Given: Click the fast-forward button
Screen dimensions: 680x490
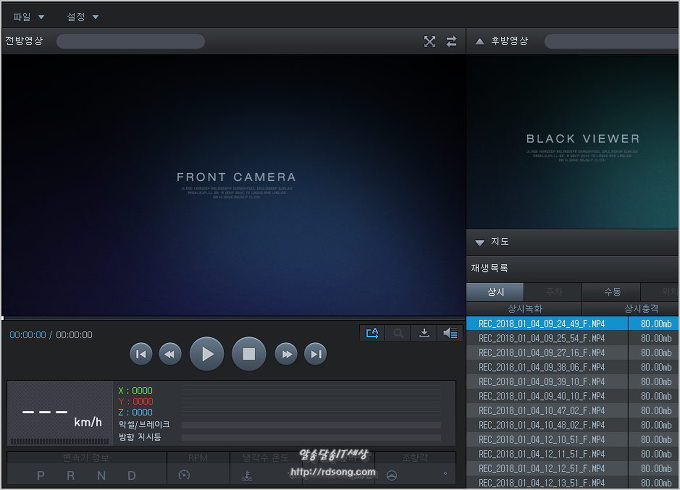Looking at the screenshot, I should coord(286,353).
